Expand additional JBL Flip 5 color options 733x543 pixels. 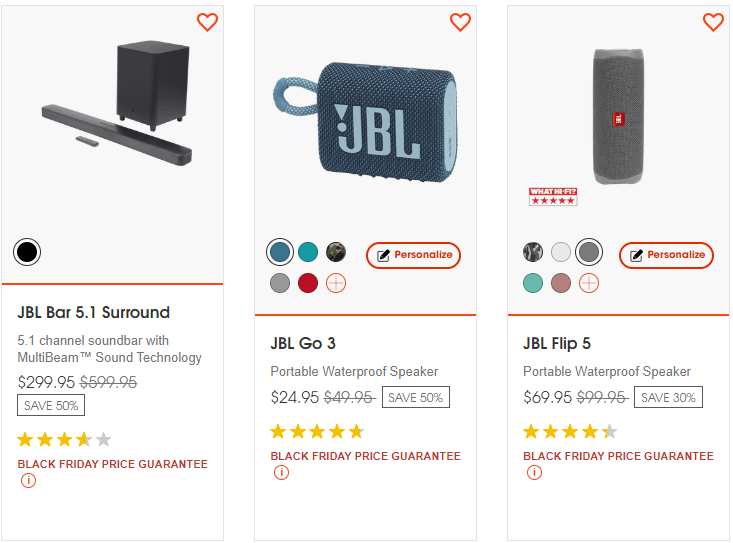coord(589,283)
